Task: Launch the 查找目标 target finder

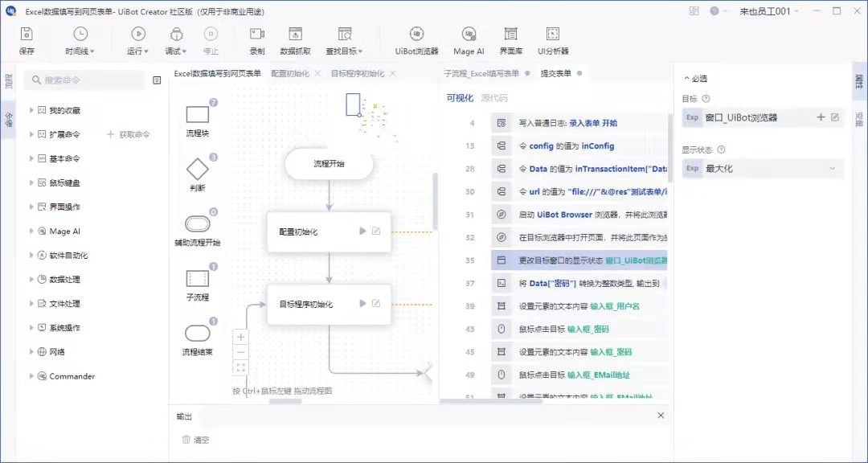Action: pyautogui.click(x=344, y=38)
